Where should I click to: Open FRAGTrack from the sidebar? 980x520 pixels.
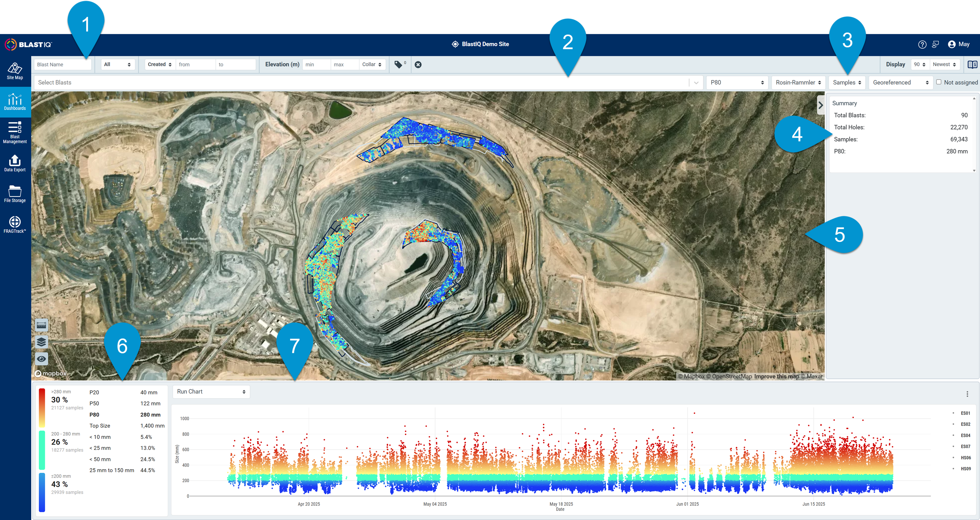tap(15, 225)
